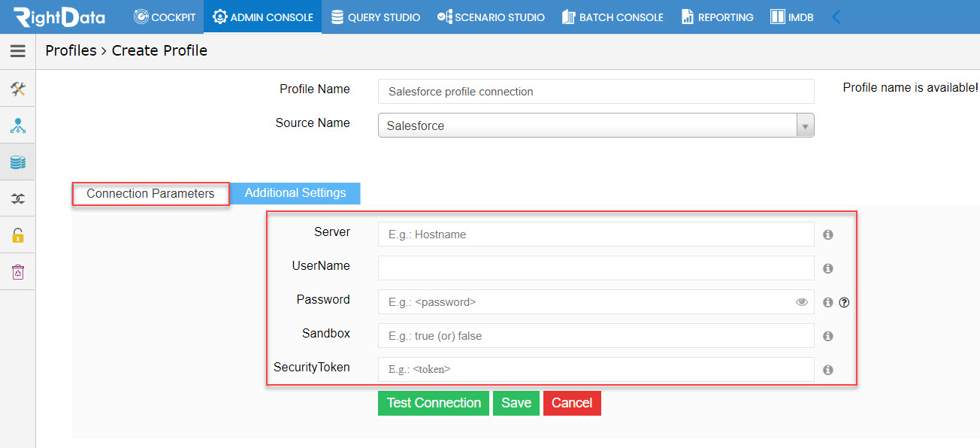Toggle password visibility with the eye icon
This screenshot has height=448, width=980.
click(801, 301)
